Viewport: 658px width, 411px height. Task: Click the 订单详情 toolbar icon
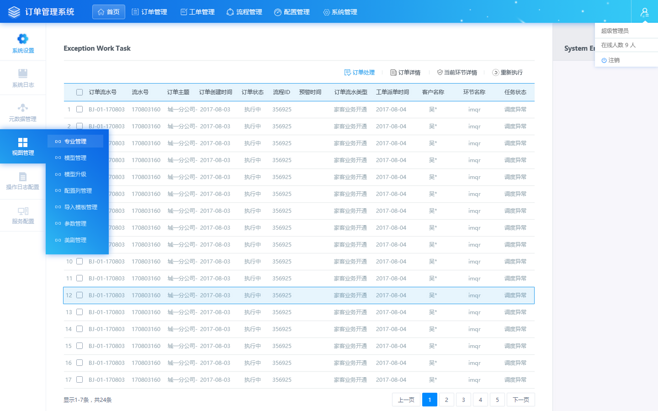(393, 72)
